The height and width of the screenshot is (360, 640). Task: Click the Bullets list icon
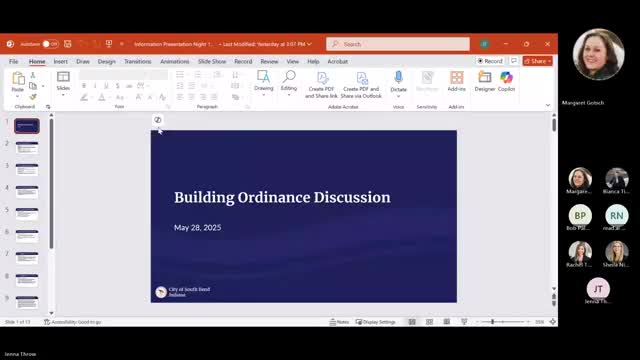click(180, 75)
